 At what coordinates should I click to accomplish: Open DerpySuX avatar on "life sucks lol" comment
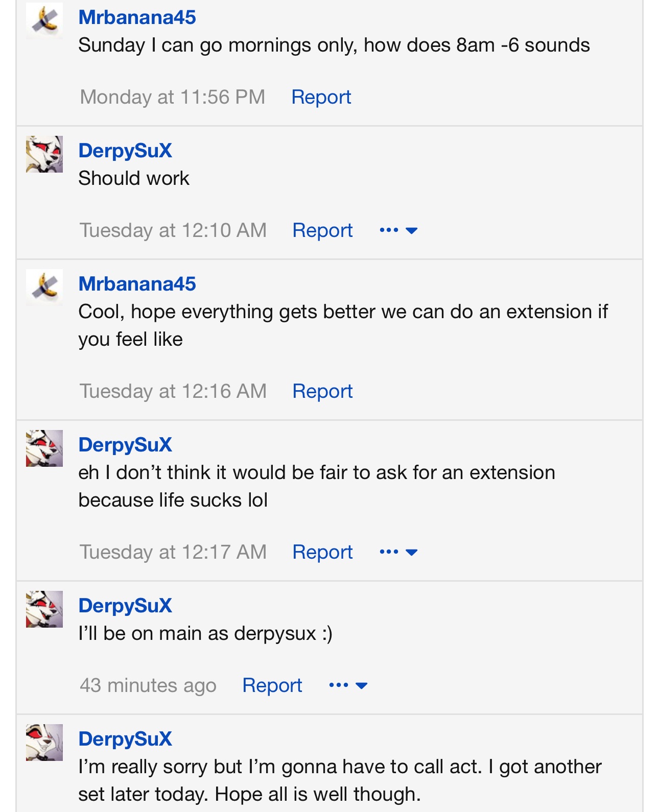tap(44, 448)
